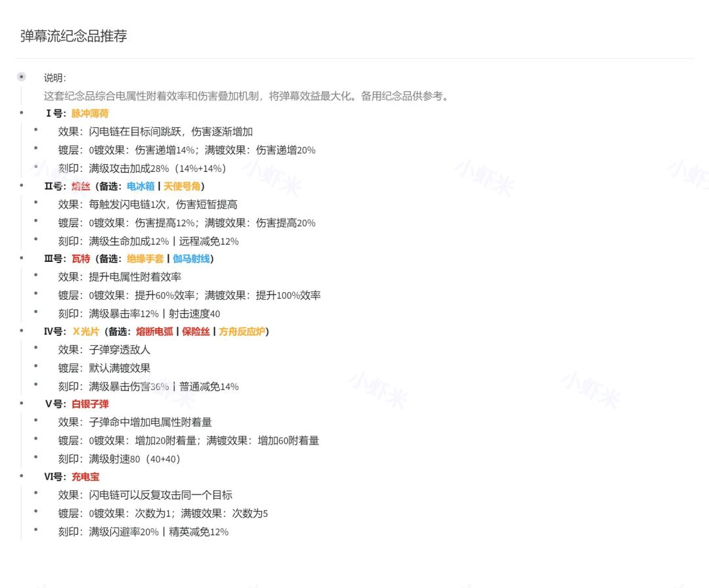Click the line 镀层：提升60%效率
709x588 pixels.
pos(190,295)
